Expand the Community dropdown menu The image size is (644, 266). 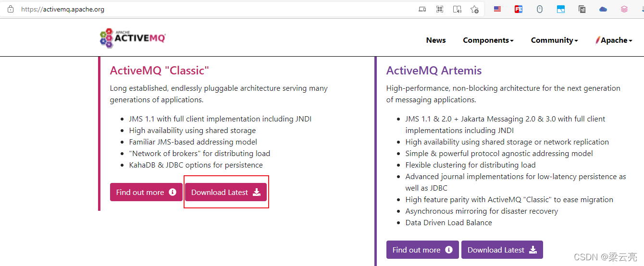point(554,40)
